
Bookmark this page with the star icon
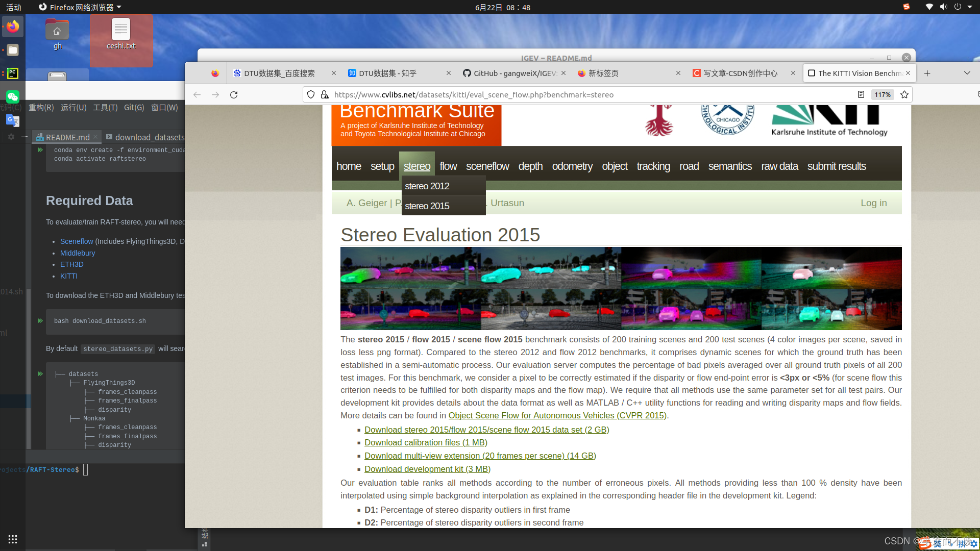tap(904, 95)
